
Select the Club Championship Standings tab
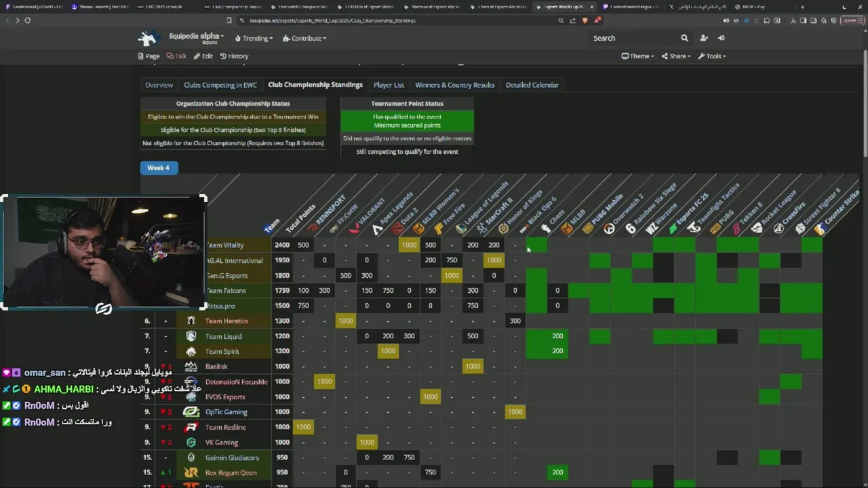click(x=315, y=85)
